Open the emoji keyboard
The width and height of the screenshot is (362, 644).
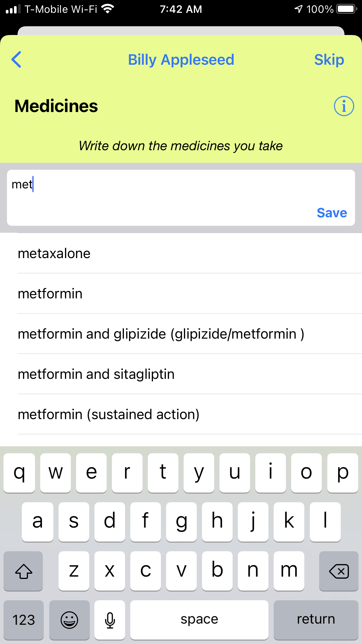tap(69, 620)
